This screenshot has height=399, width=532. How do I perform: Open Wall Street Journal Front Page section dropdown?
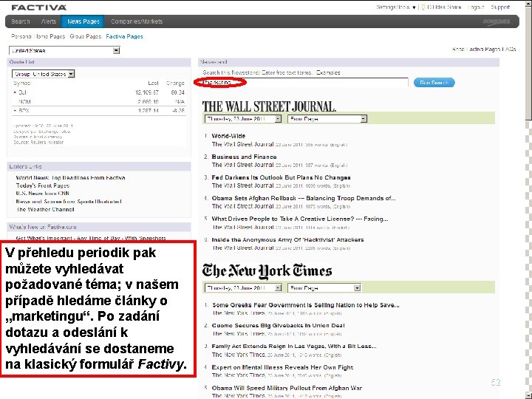click(x=327, y=119)
